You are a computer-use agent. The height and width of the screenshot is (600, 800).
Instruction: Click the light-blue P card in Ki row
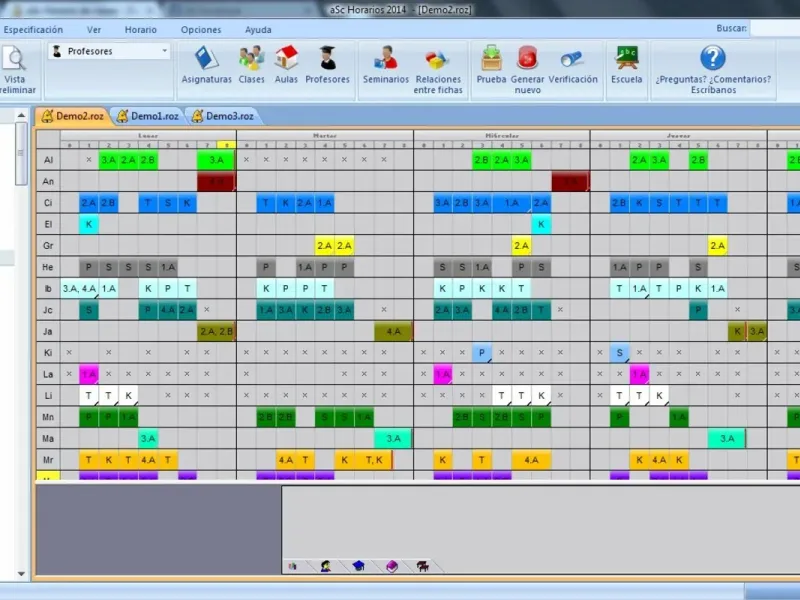pos(482,353)
